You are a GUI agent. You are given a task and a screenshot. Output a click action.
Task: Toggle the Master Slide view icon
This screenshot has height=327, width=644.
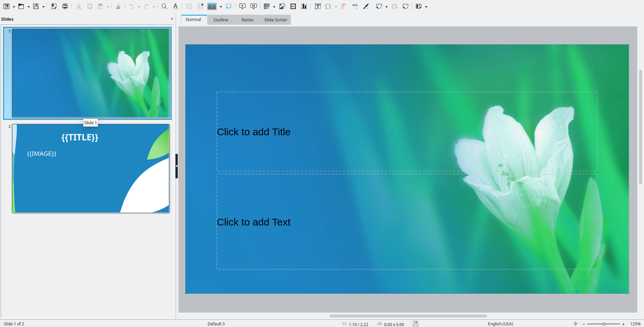click(229, 6)
